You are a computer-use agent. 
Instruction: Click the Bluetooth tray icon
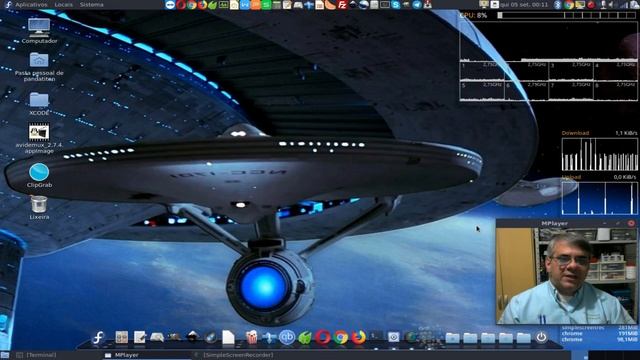pos(558,4)
